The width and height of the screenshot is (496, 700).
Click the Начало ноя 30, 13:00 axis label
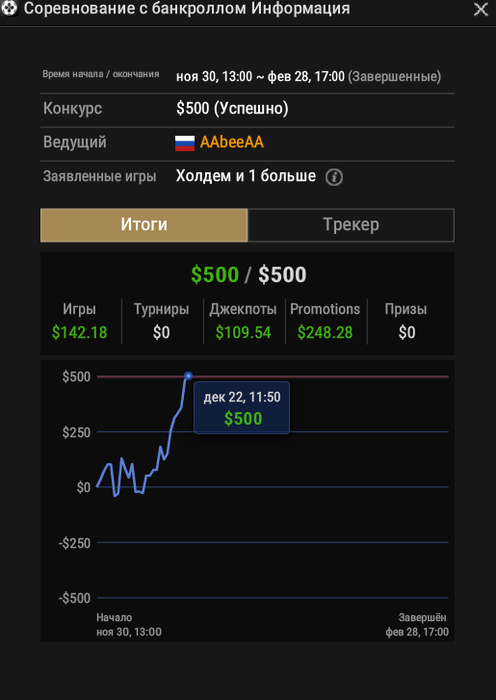click(x=129, y=625)
